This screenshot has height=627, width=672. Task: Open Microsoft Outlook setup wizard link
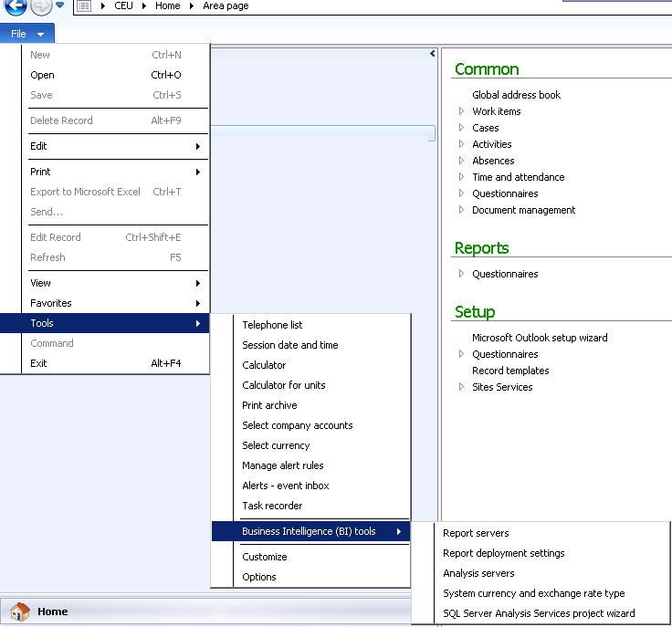click(x=540, y=338)
